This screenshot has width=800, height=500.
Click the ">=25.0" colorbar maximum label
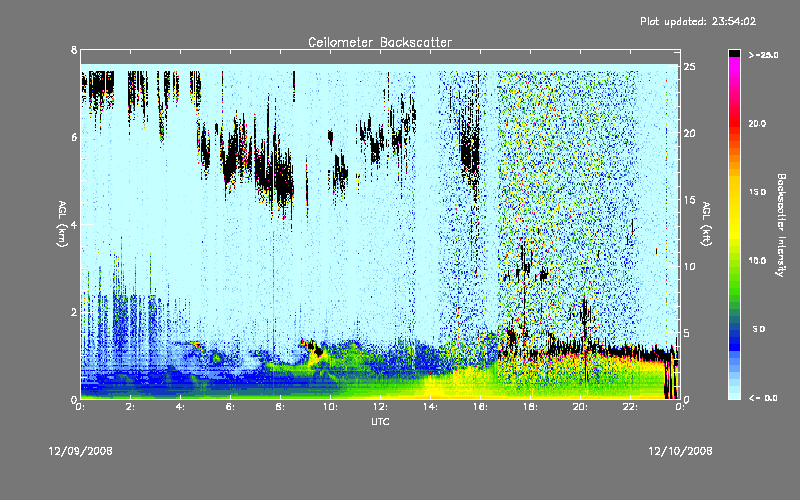click(x=763, y=55)
